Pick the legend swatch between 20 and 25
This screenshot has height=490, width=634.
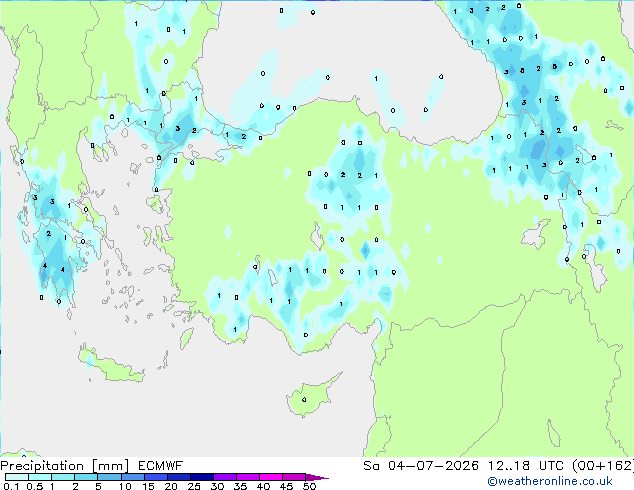[179, 477]
